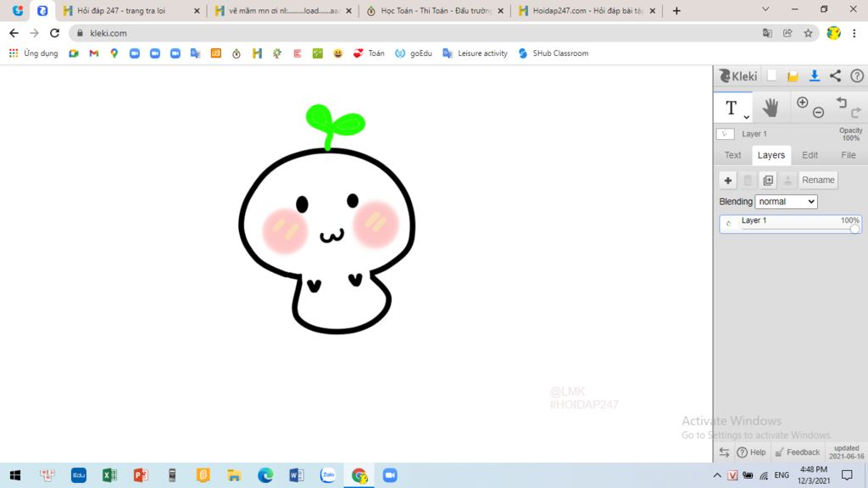Screen dimensions: 868x488
Task: Download the drawing with blue arrow icon
Action: (815, 75)
